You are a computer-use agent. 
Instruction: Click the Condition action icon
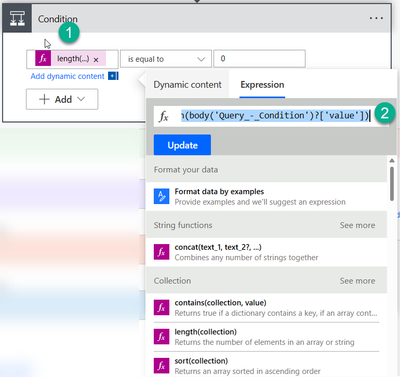[x=17, y=18]
